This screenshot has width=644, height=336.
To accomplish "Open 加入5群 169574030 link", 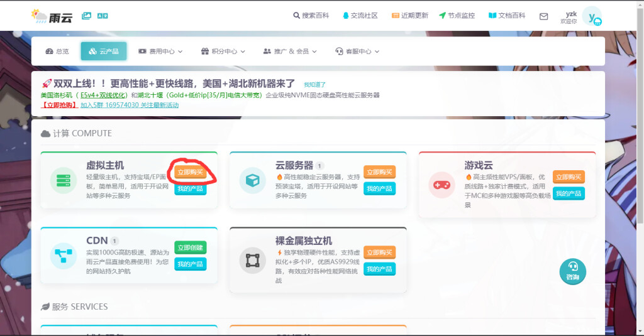I will point(130,105).
